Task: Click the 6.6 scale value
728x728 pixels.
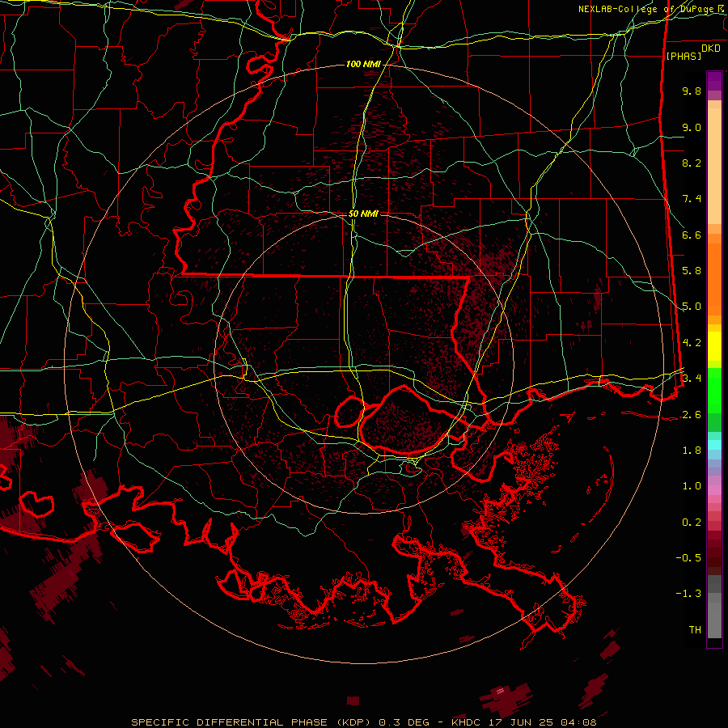Action: pos(692,235)
